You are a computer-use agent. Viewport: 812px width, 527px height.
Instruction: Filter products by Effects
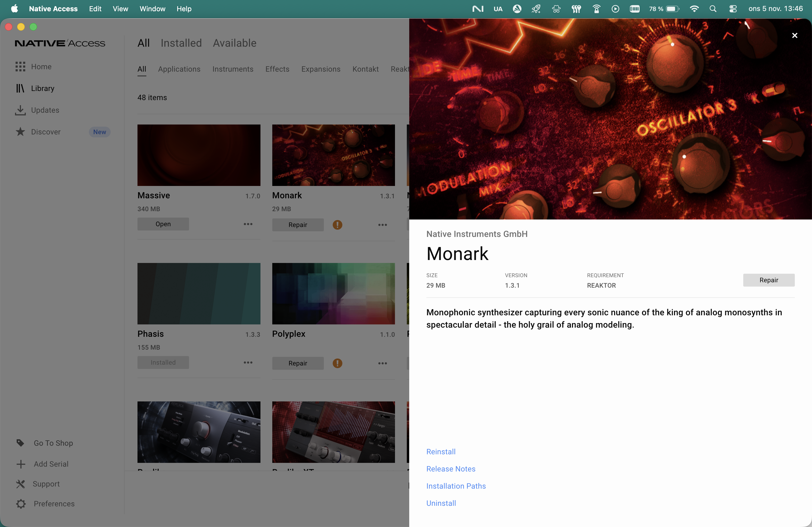tap(277, 69)
